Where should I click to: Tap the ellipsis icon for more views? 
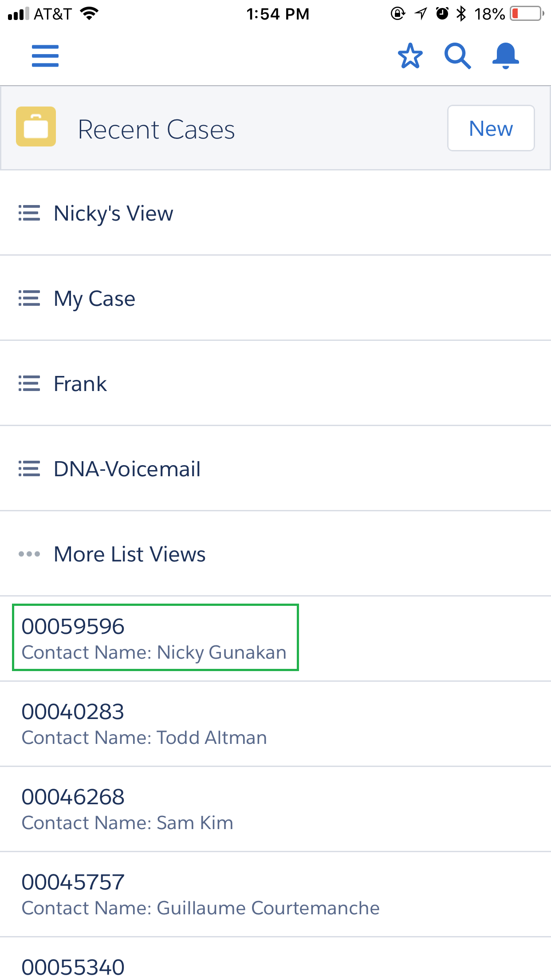[29, 554]
